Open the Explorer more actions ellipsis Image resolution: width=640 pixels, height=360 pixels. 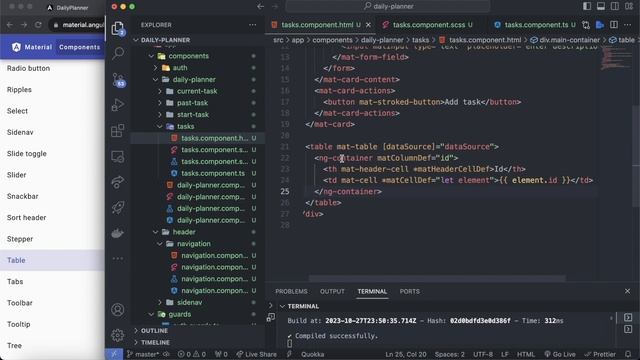[x=253, y=25]
